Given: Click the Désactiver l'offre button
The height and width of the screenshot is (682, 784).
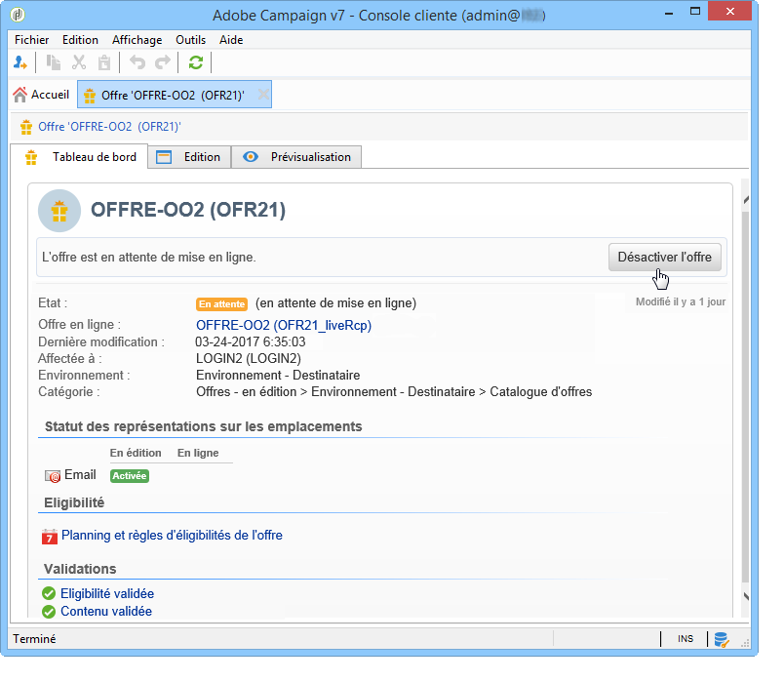Looking at the screenshot, I should click(x=664, y=258).
